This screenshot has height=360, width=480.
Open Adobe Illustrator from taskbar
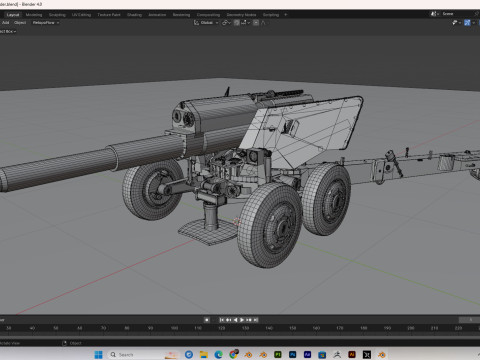(x=352, y=355)
